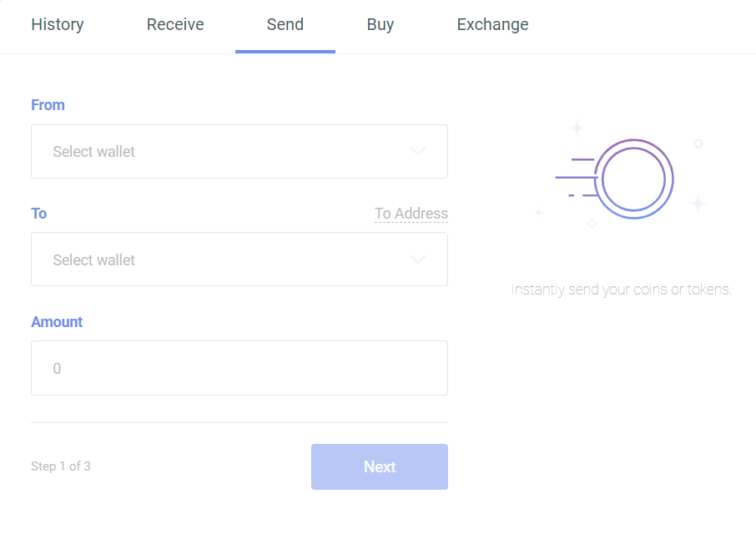The width and height of the screenshot is (756, 534).
Task: Click the From label
Action: click(x=48, y=105)
